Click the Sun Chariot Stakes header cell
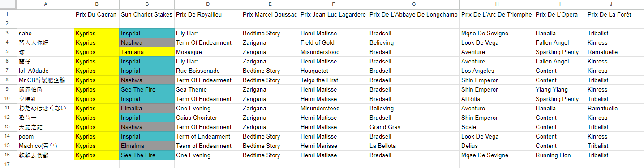The height and width of the screenshot is (168, 644). pyautogui.click(x=147, y=14)
